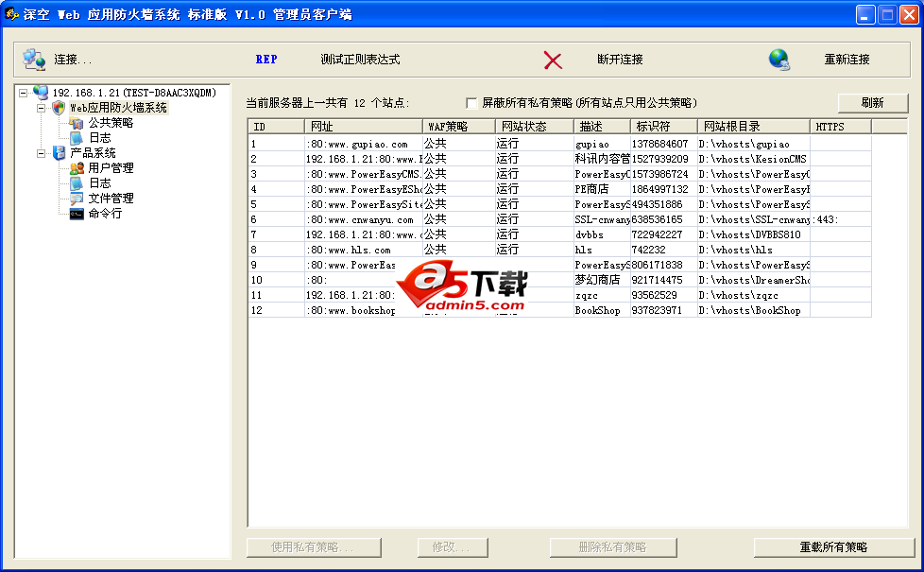The image size is (924, 572).
Task: Click 删除私有策略 button
Action: [x=613, y=547]
